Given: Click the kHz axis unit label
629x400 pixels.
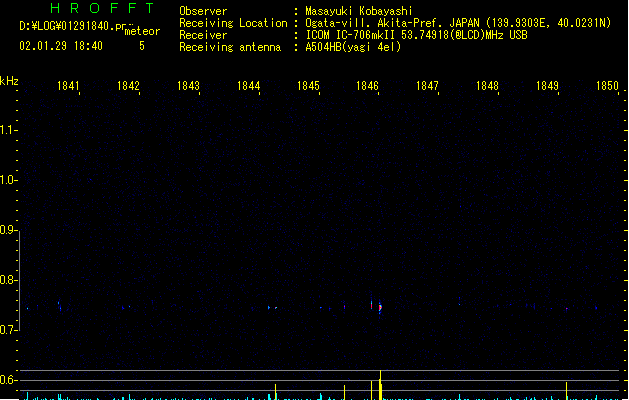Looking at the screenshot, I should coord(9,81).
